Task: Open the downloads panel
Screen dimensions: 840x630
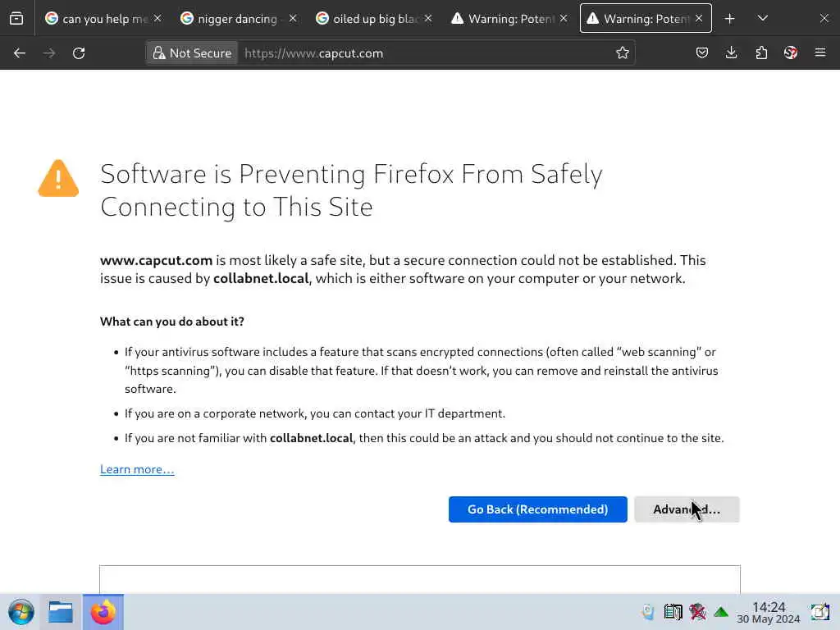Action: (x=731, y=53)
